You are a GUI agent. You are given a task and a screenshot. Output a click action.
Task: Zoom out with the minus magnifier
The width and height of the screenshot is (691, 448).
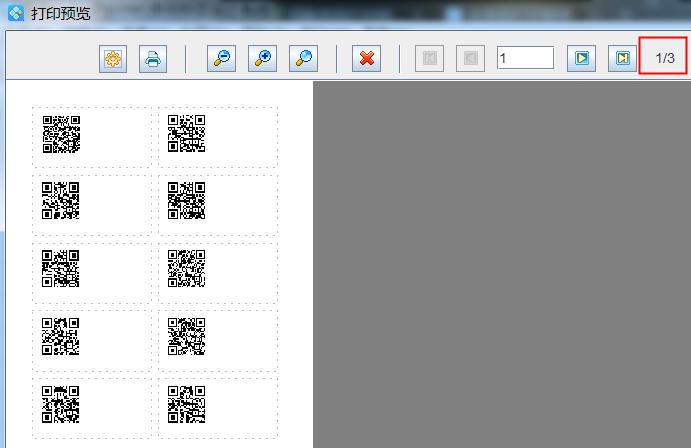tap(221, 58)
